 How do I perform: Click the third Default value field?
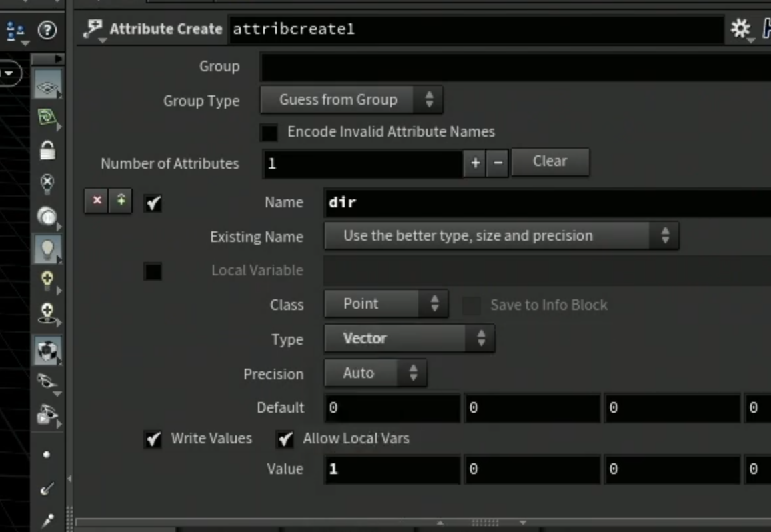[x=672, y=408]
